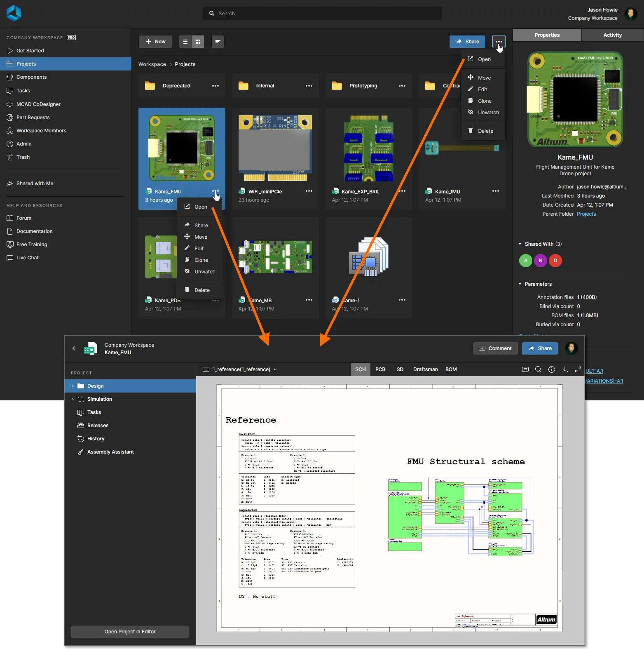Click the red D shared-user avatar

point(555,261)
